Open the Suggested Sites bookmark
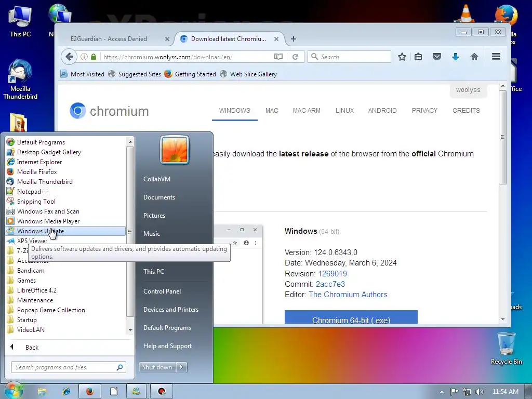Image resolution: width=532 pixels, height=399 pixels. [135, 74]
